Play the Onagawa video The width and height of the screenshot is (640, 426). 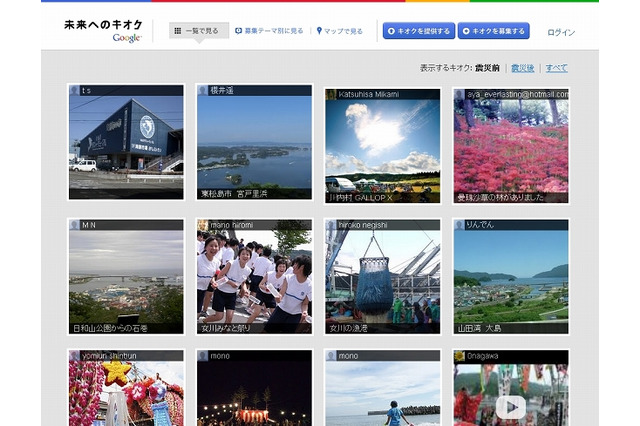[511, 407]
